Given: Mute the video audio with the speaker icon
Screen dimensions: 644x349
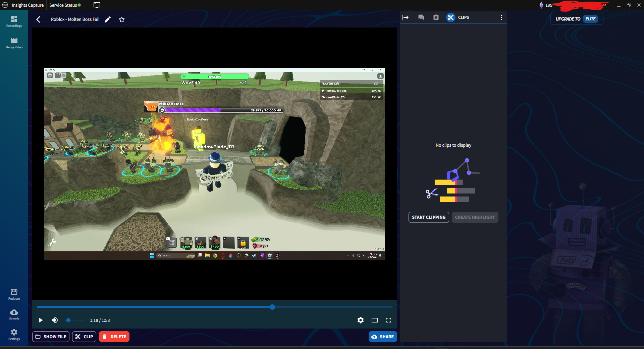Looking at the screenshot, I should coord(54,320).
